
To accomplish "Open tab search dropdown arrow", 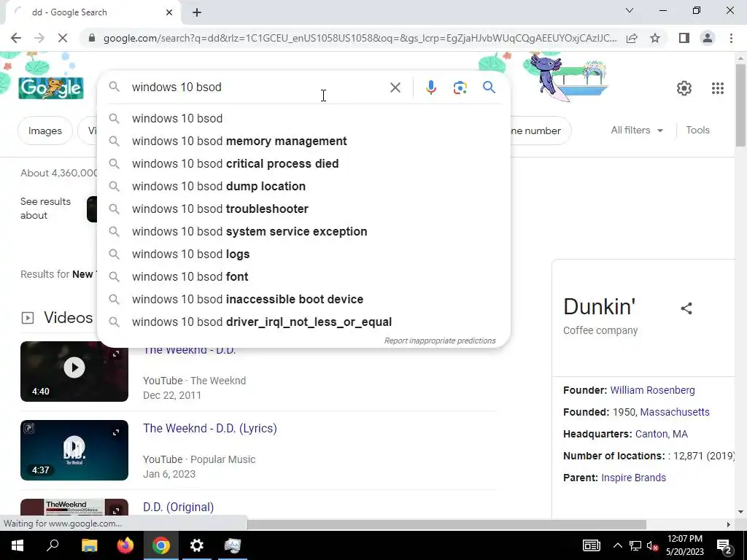I will coord(630,10).
